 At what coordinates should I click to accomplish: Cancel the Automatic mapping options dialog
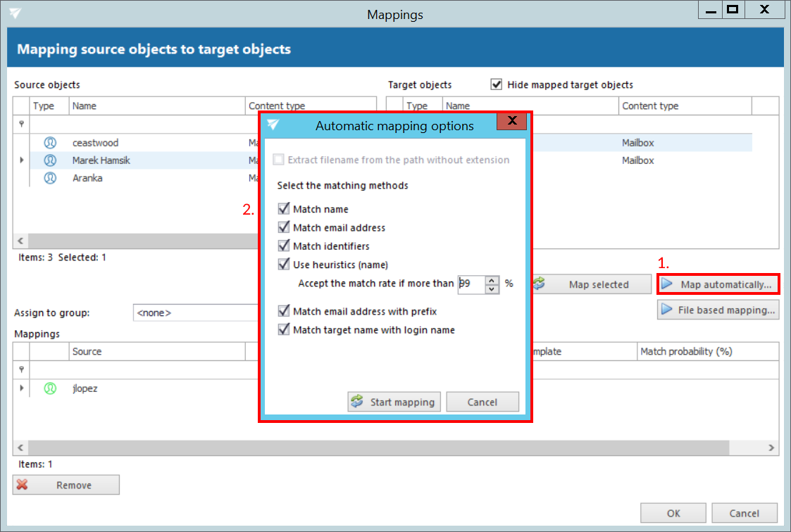[482, 402]
